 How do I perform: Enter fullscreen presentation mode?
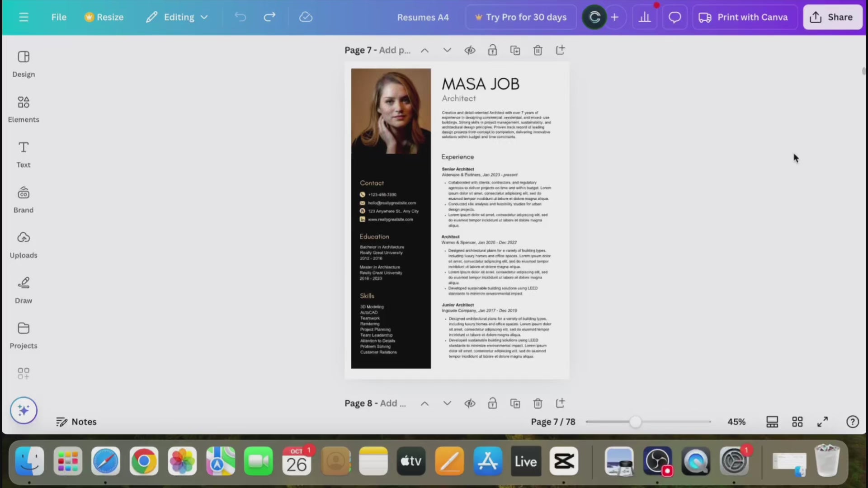823,422
